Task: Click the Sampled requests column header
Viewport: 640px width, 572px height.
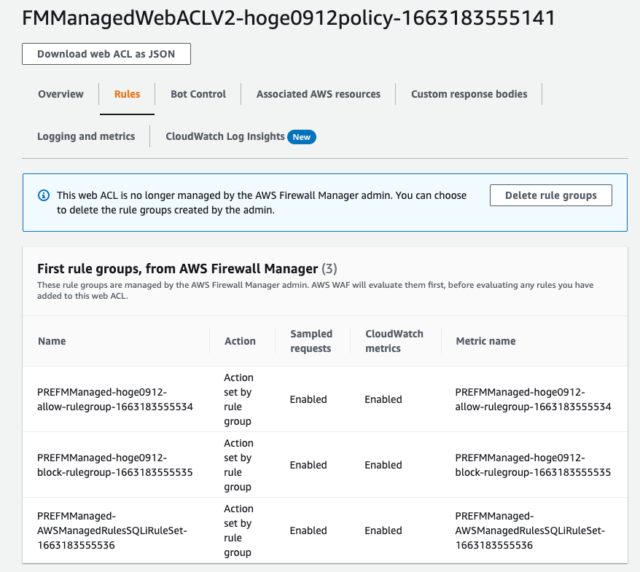Action: click(311, 341)
